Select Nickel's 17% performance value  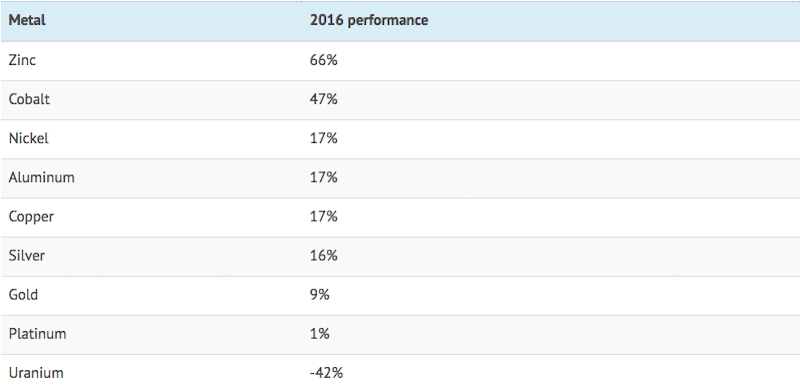tap(323, 138)
